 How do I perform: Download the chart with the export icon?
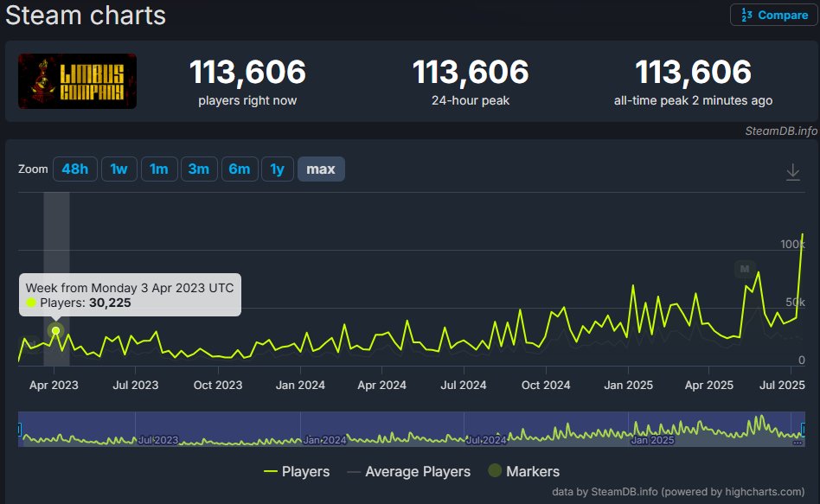[x=793, y=171]
